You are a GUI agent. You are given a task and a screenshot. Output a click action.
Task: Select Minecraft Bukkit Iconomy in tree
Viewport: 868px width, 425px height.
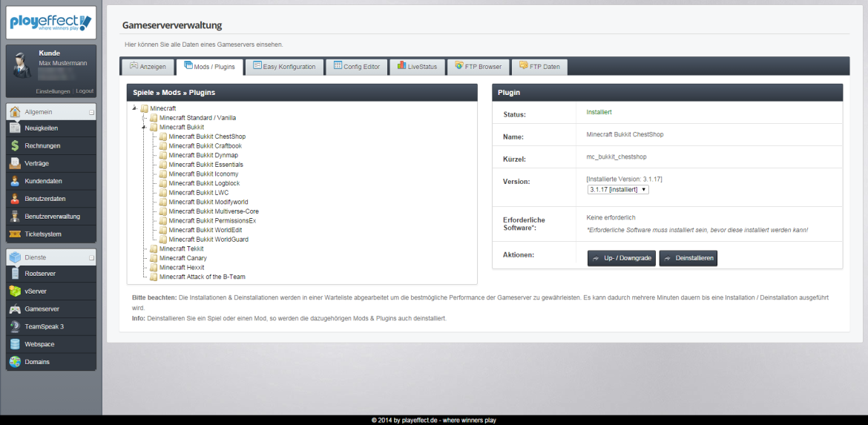pyautogui.click(x=204, y=174)
